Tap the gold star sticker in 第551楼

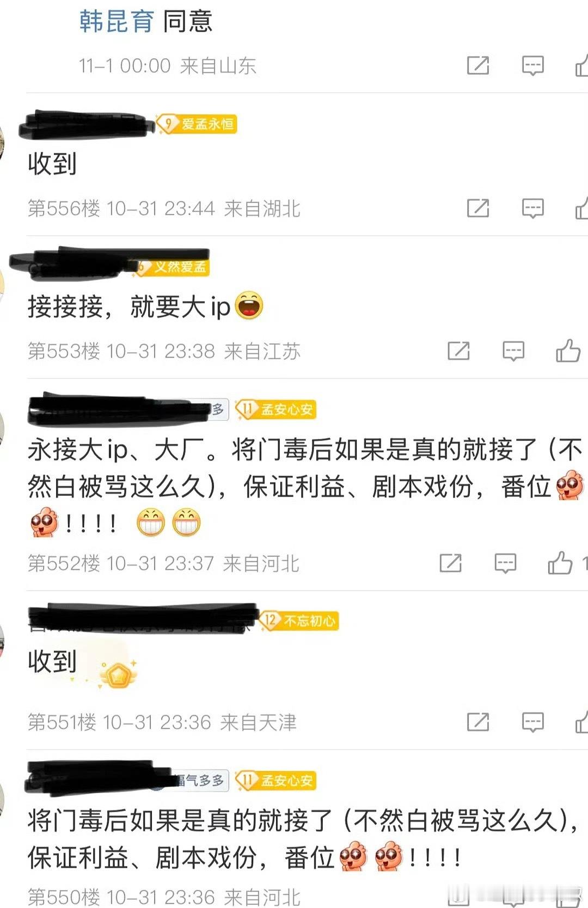coord(118,674)
